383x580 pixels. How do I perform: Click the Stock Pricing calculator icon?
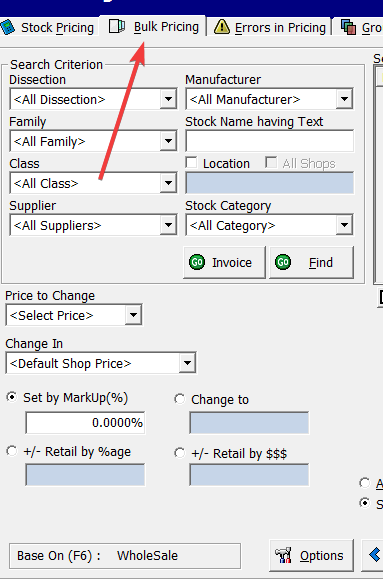click(7, 27)
